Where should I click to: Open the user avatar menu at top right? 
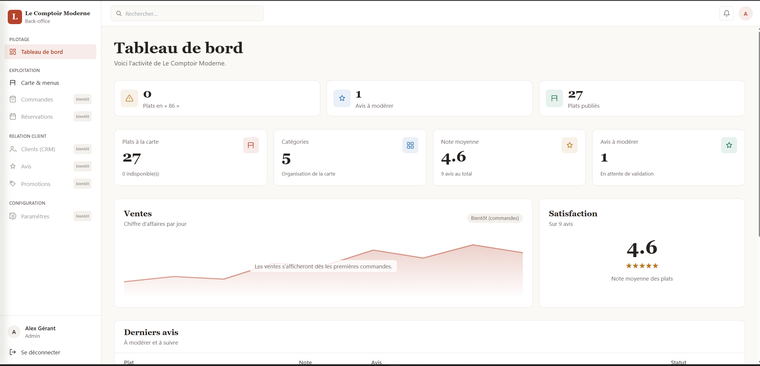745,14
